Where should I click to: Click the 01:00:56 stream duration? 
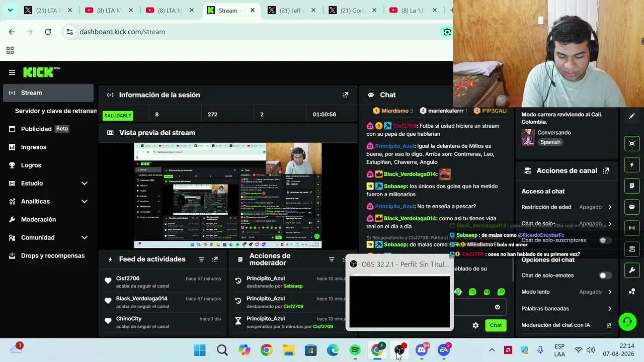(325, 115)
